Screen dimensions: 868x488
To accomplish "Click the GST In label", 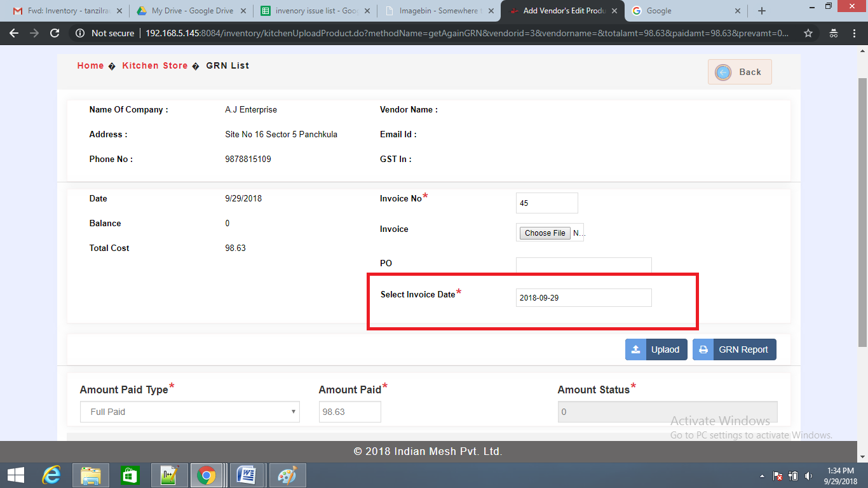I will (395, 159).
